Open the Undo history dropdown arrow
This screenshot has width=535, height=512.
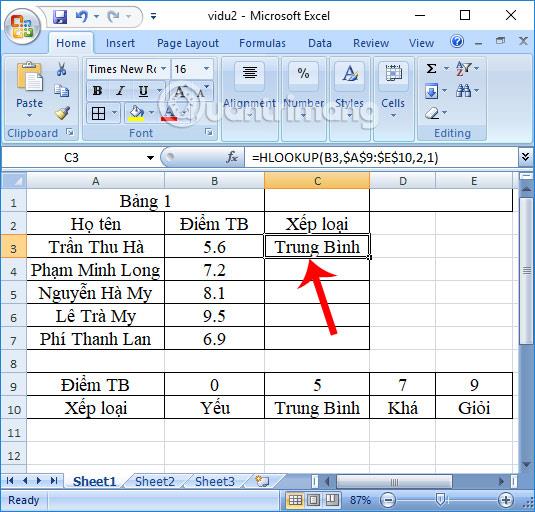pyautogui.click(x=97, y=16)
